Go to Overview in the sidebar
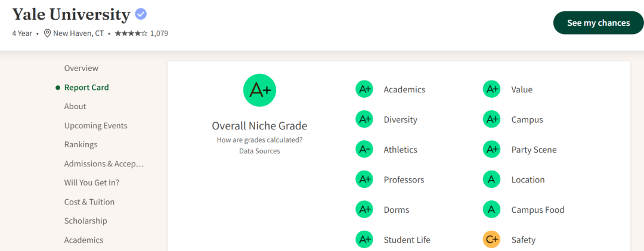The width and height of the screenshot is (644, 251). coord(81,68)
